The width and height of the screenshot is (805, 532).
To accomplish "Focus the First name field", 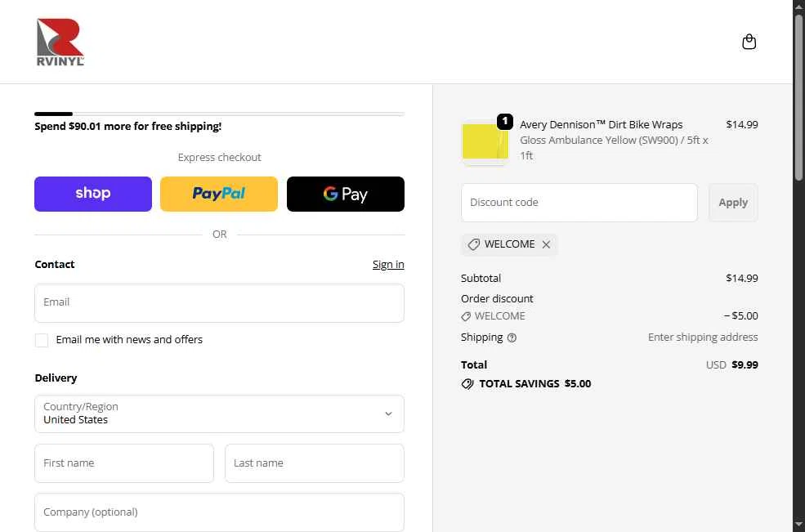I will [x=123, y=463].
